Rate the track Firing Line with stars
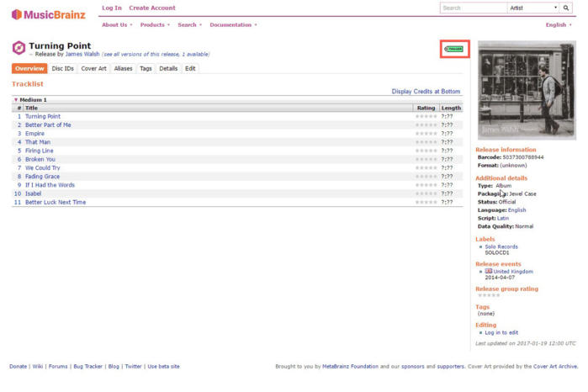Screen dimensions: 588x392 [x=426, y=151]
